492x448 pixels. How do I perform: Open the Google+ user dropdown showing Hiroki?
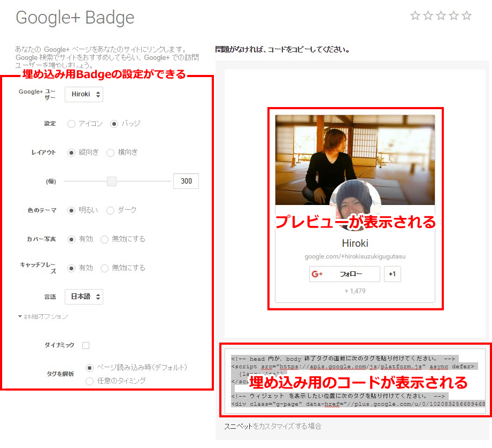(84, 94)
